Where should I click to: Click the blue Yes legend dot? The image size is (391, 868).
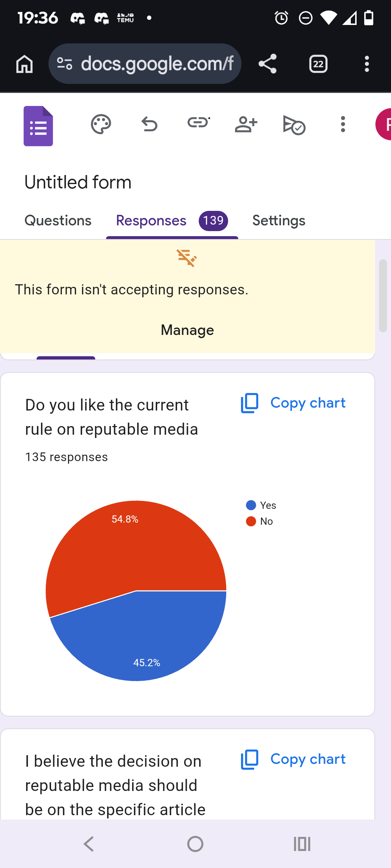tap(251, 505)
